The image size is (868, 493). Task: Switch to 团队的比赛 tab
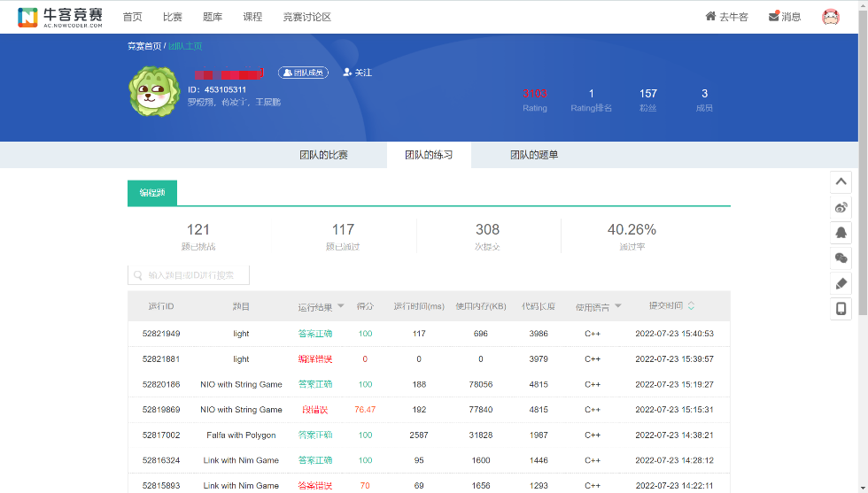coord(323,155)
